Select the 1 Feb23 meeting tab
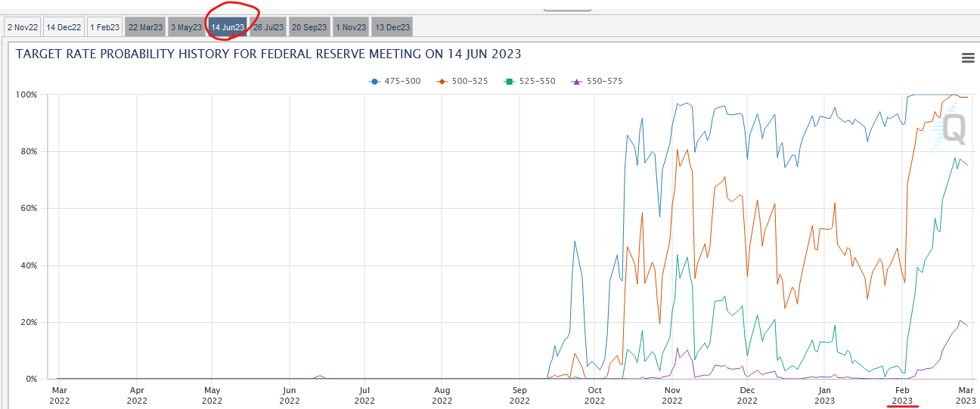 tap(104, 27)
